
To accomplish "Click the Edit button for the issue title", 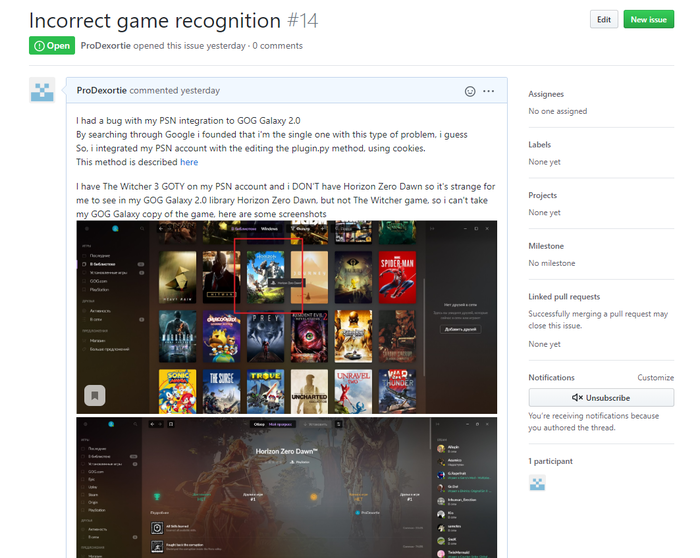I will click(603, 20).
